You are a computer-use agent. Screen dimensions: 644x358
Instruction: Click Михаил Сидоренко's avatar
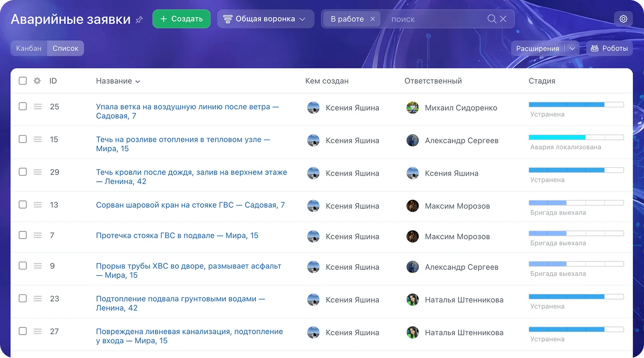pyautogui.click(x=412, y=107)
